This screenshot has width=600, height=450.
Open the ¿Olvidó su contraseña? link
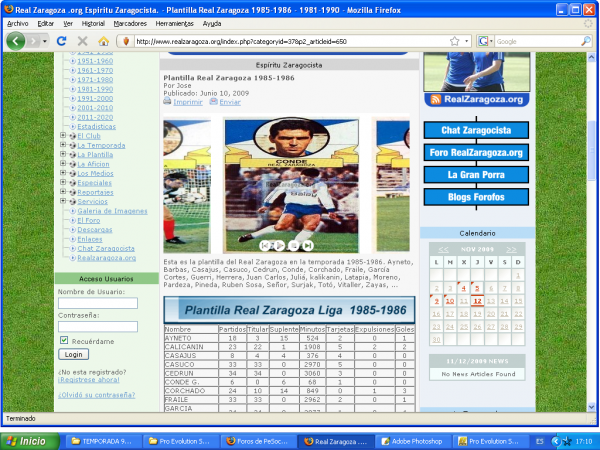coord(96,395)
